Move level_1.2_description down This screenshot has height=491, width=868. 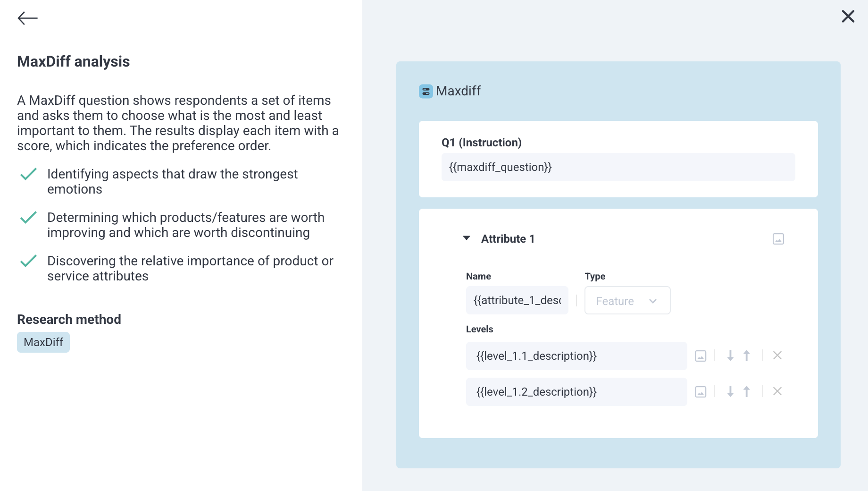(x=730, y=391)
